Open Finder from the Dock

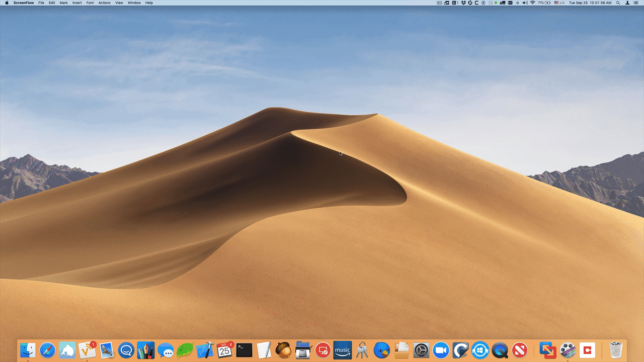[x=27, y=350]
